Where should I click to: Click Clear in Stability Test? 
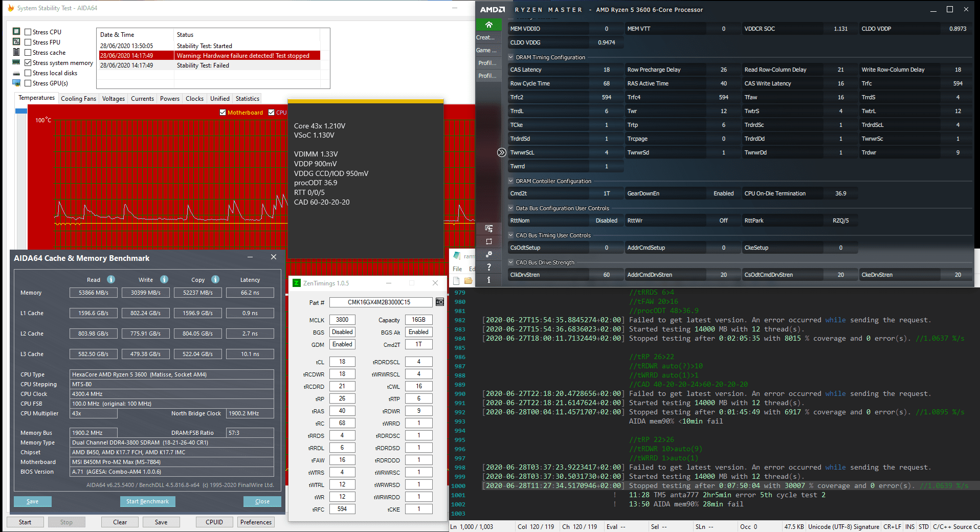click(120, 522)
